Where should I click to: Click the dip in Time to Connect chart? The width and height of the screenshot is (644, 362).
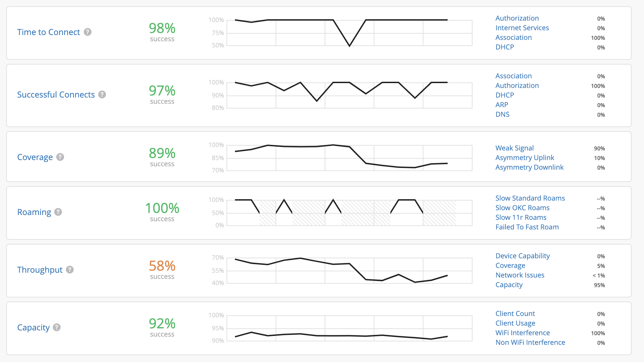pos(349,45)
